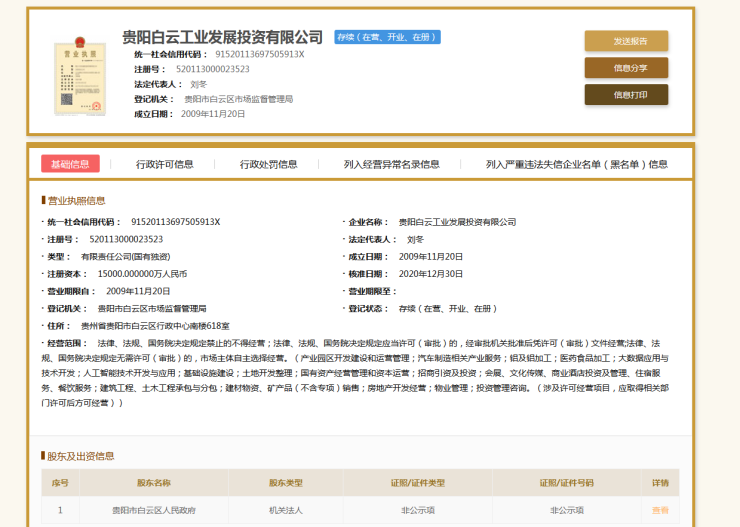The image size is (740, 527).
Task: Click the 营业期限自 date value
Action: 138,292
